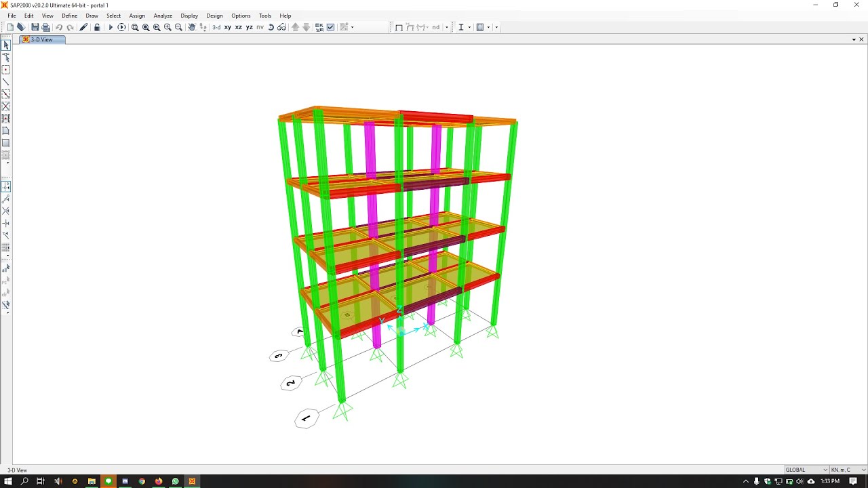The image size is (868, 488).
Task: Open the Analyze menu
Action: (x=163, y=16)
